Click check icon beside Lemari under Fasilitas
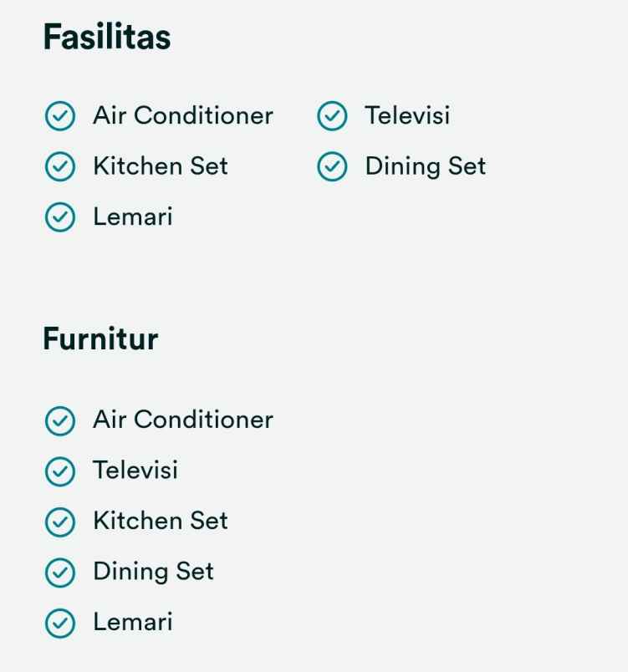 click(59, 218)
